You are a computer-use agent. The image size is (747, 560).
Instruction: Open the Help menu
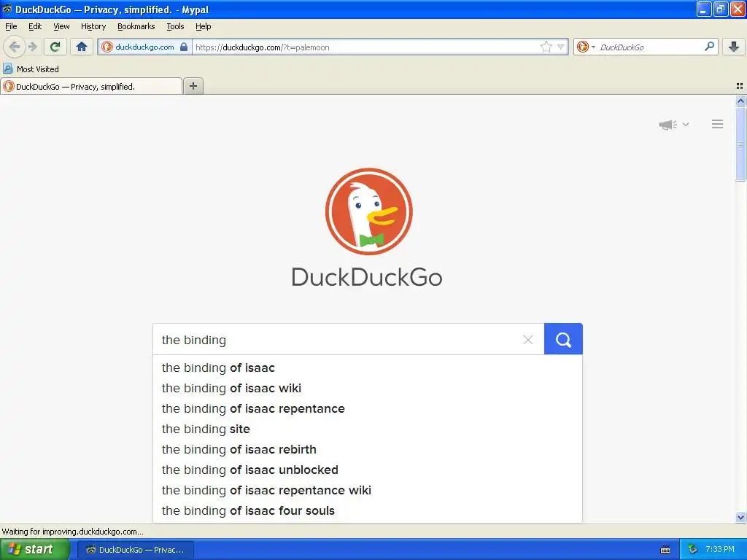204,26
